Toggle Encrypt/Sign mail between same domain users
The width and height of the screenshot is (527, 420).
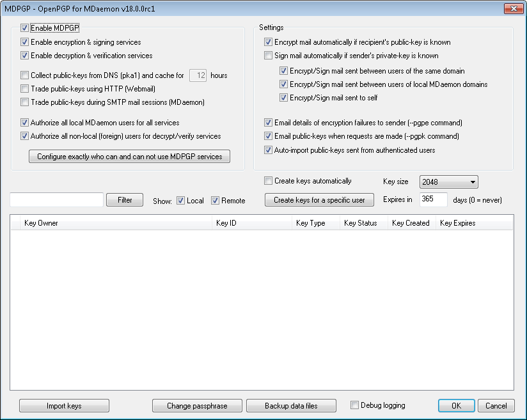point(284,71)
